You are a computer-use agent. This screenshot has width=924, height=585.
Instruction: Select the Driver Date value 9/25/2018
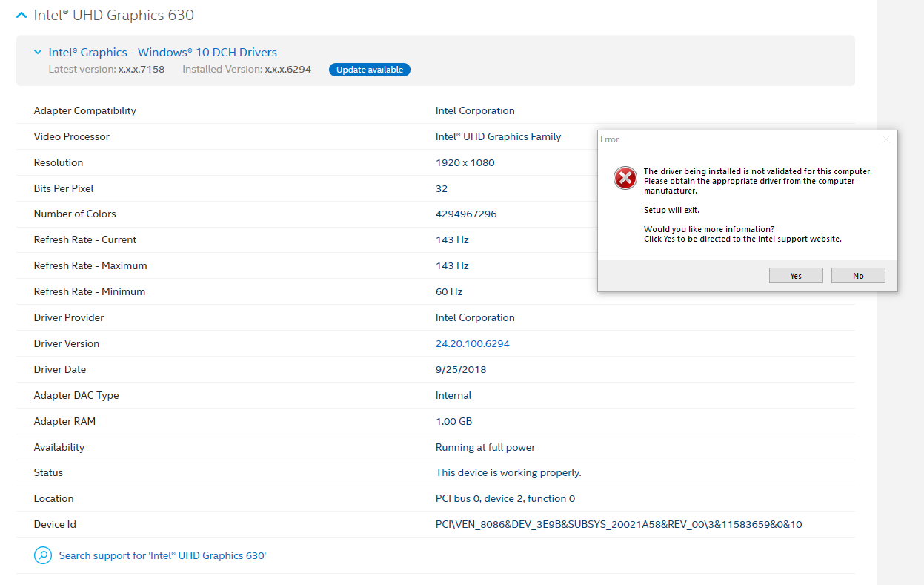point(461,369)
